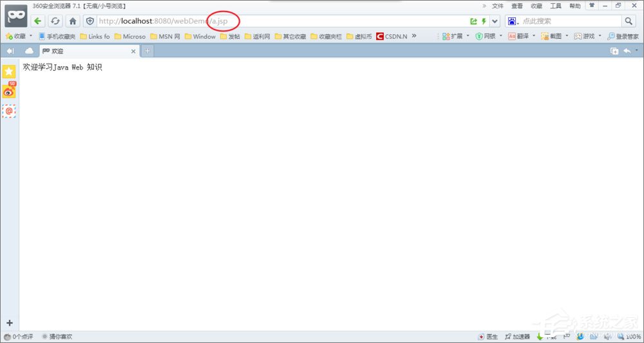Image resolution: width=644 pixels, height=343 pixels.
Task: Open the 工具 menu
Action: point(556,6)
